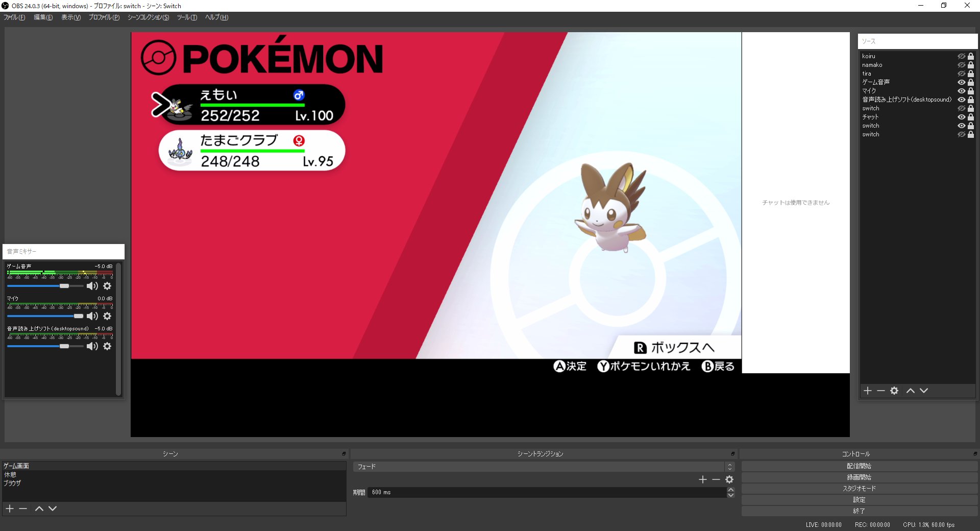Click the 終了 button
Screen dimensions: 980x531
coord(859,511)
